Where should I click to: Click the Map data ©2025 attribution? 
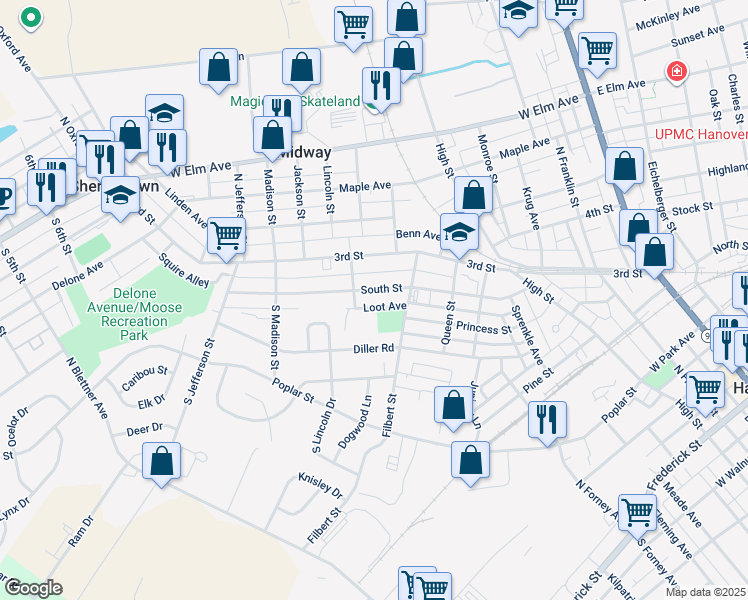click(705, 592)
